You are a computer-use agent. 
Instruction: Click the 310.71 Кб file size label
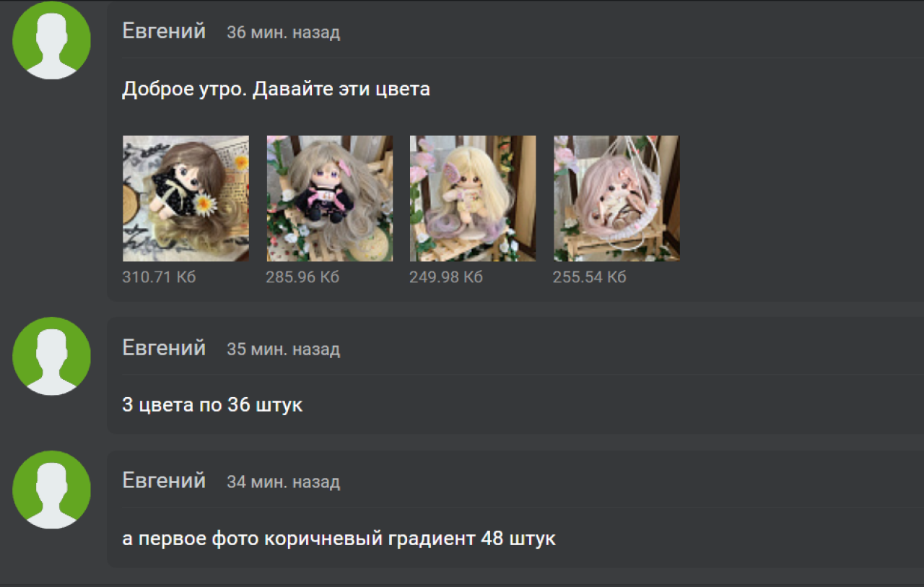[159, 277]
